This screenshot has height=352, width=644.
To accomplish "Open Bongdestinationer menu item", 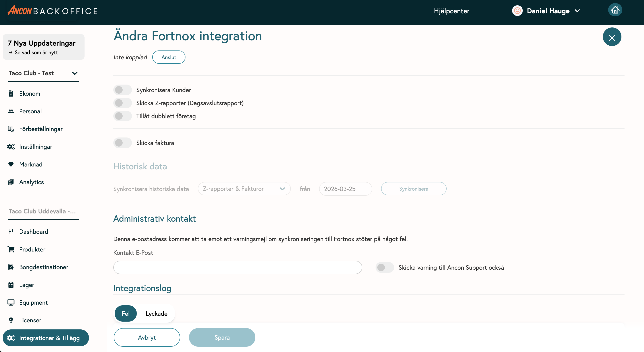I will [44, 267].
